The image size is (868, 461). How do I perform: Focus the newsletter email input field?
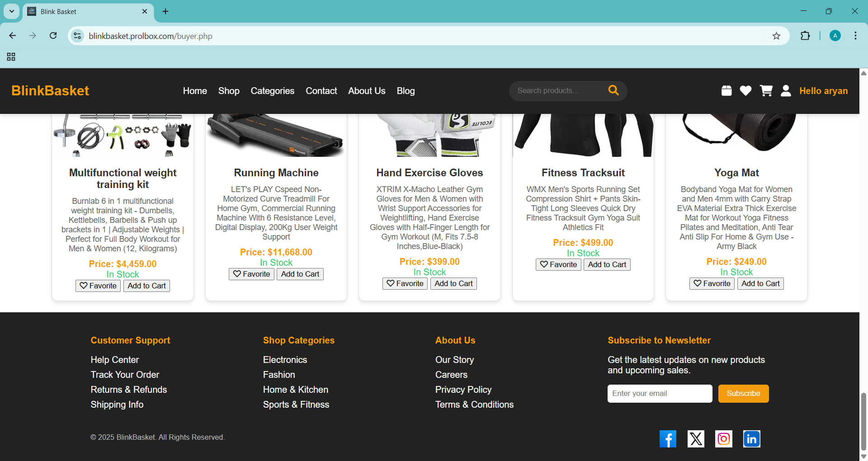tap(660, 394)
